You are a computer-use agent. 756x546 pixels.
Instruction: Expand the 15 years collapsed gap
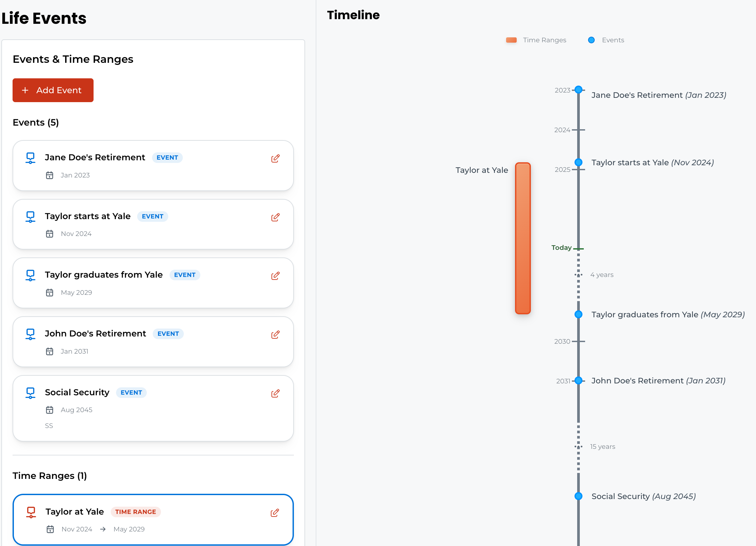point(578,447)
